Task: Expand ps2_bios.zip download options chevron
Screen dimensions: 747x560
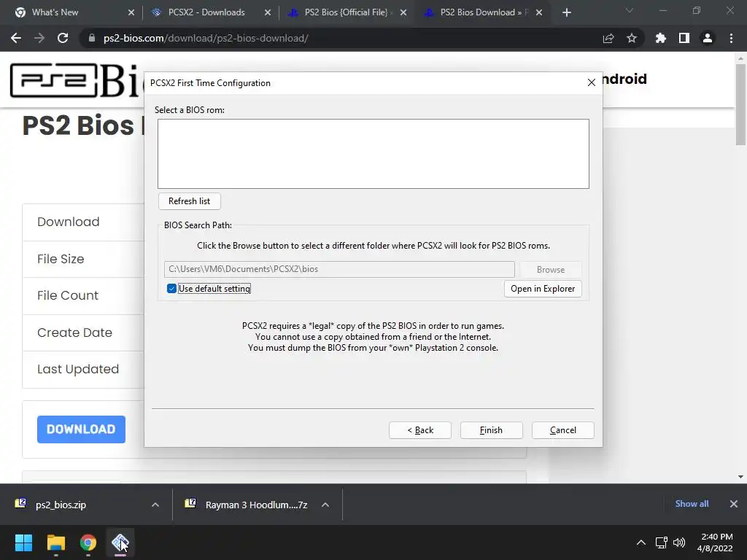Action: tap(155, 505)
